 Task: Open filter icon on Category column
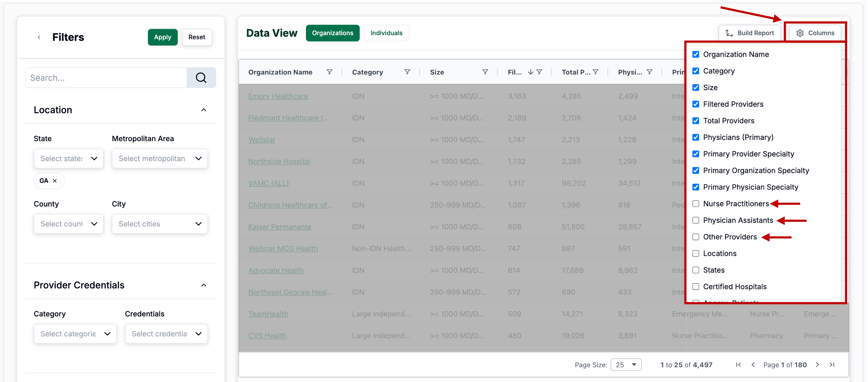click(x=407, y=72)
